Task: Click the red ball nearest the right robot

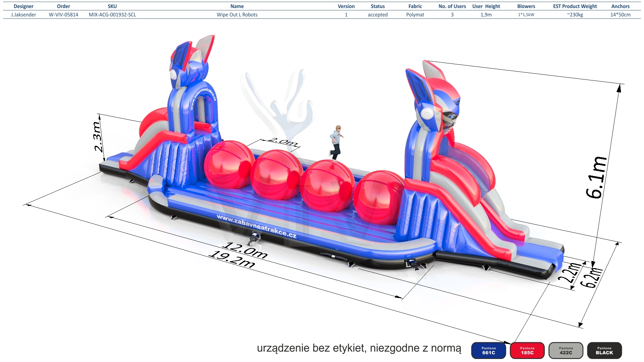Action: point(379,198)
